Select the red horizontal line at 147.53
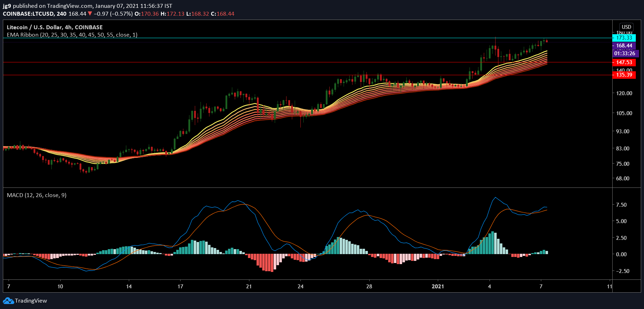This screenshot has height=309, width=644. click(307, 62)
